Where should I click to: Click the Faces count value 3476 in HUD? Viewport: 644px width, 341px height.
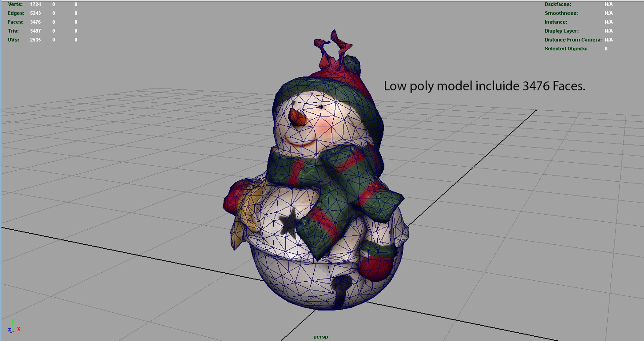click(35, 22)
